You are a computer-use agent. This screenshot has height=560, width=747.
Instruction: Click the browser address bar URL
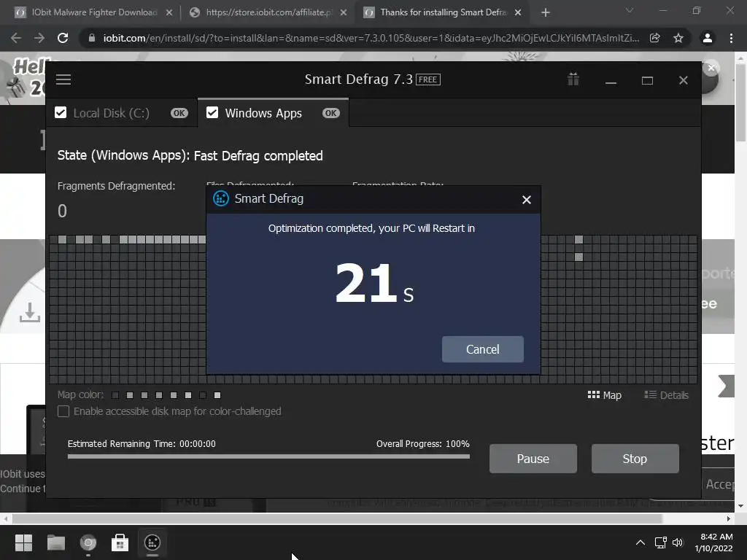tap(371, 38)
